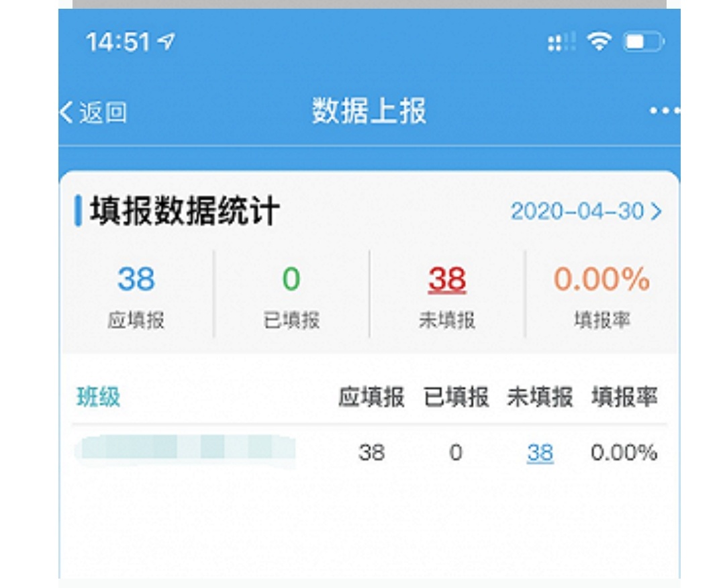Tap the battery indicator icon
Image resolution: width=725 pixels, height=588 pixels.
(x=643, y=43)
